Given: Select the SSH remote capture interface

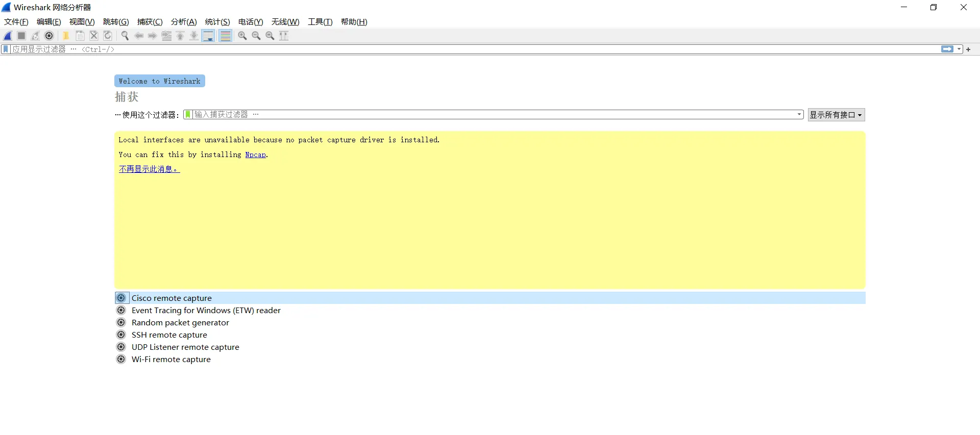Looking at the screenshot, I should click(490, 335).
